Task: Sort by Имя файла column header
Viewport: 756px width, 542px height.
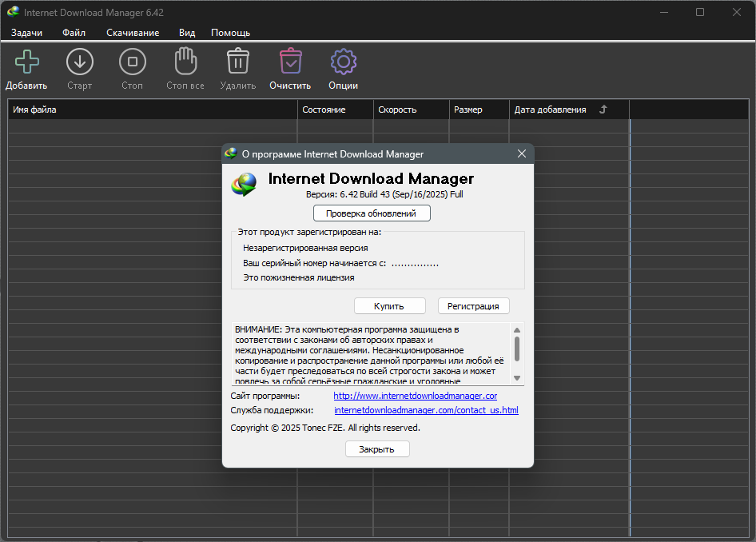Action: (153, 110)
